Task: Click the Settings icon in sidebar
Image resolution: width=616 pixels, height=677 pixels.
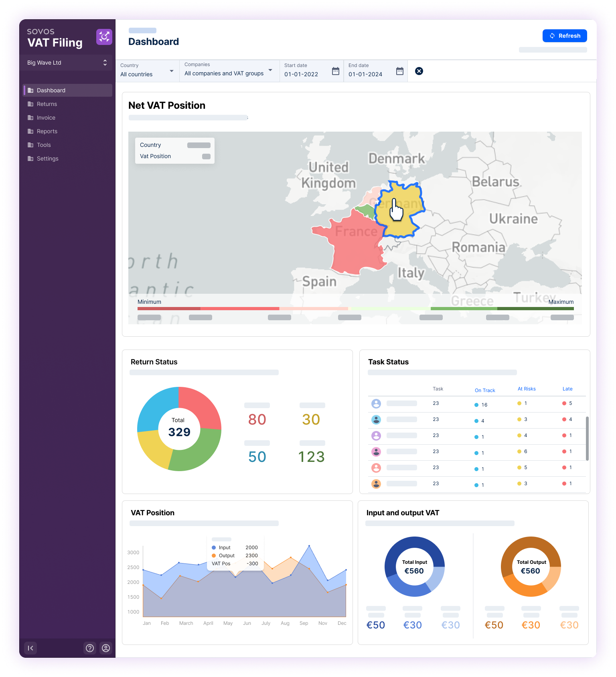Action: click(30, 159)
